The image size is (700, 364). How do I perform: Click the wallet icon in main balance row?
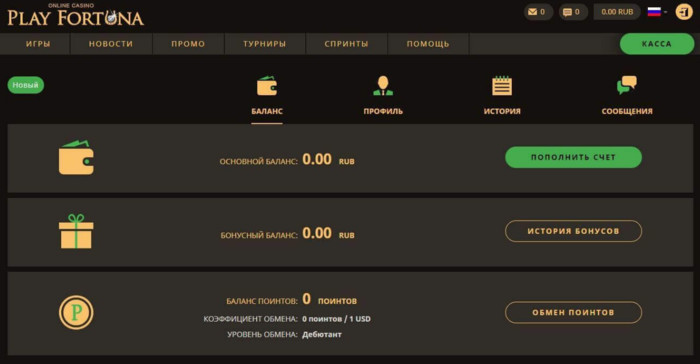point(76,158)
